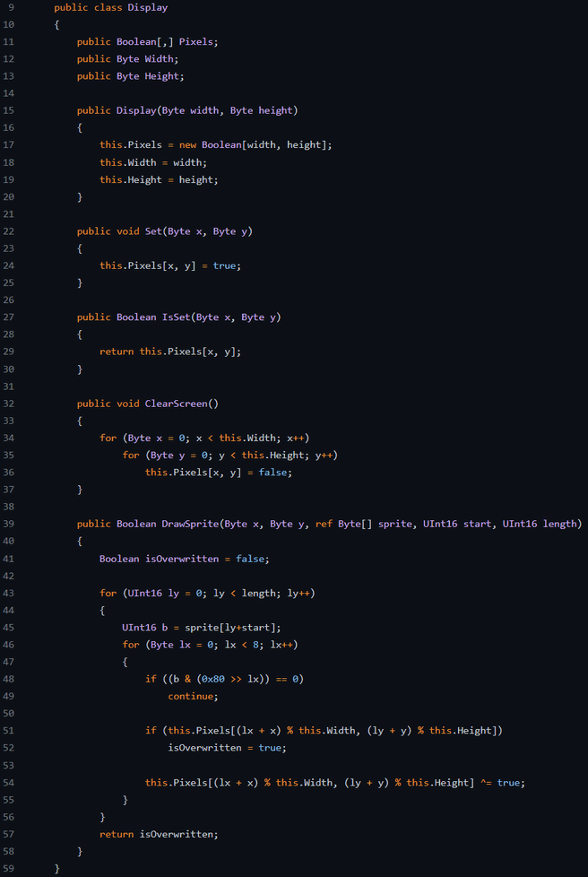The height and width of the screenshot is (877, 588).
Task: Click 'Boolean[,]' in the Pixels field declaration
Action: click(x=145, y=42)
